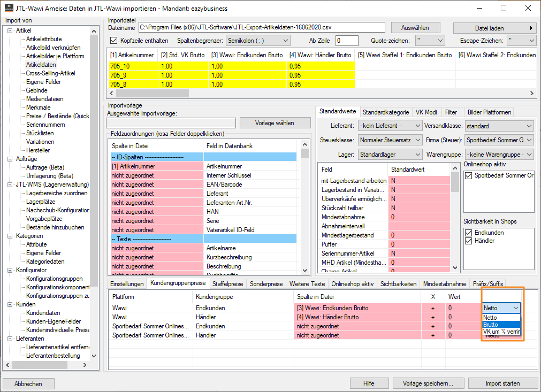This screenshot has width=541, height=392.
Task: Toggle Händler visibility checkbox
Action: coord(469,241)
